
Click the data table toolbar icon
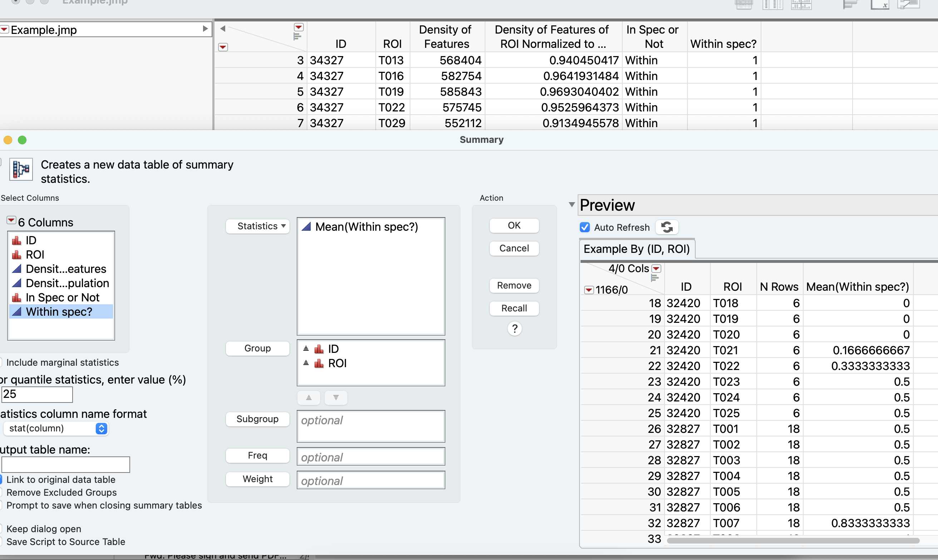click(x=744, y=5)
